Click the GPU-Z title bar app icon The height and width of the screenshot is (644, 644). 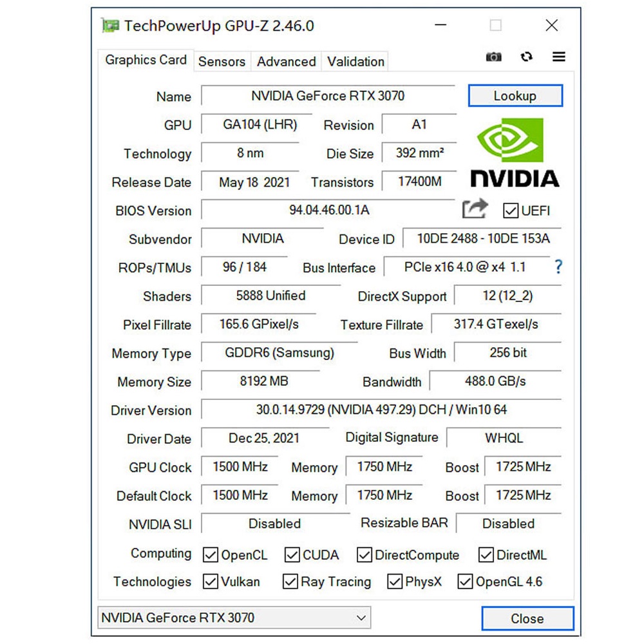tap(111, 26)
